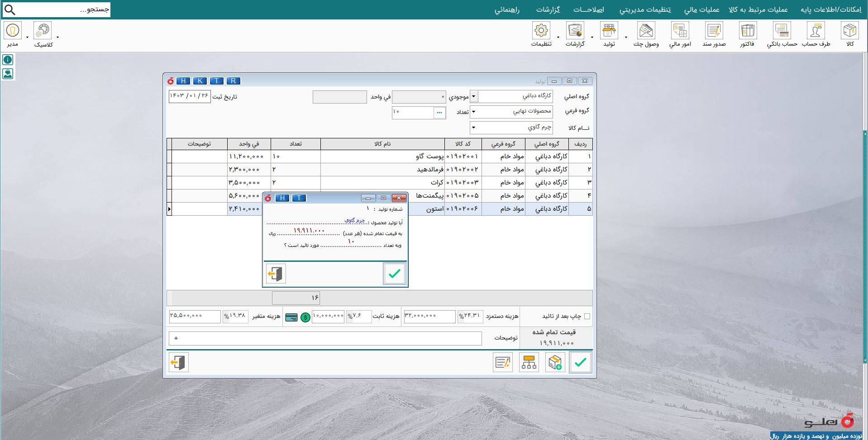The width and height of the screenshot is (868, 440).
Task: Open the حساب بانکي toolbar icon
Action: click(x=782, y=31)
